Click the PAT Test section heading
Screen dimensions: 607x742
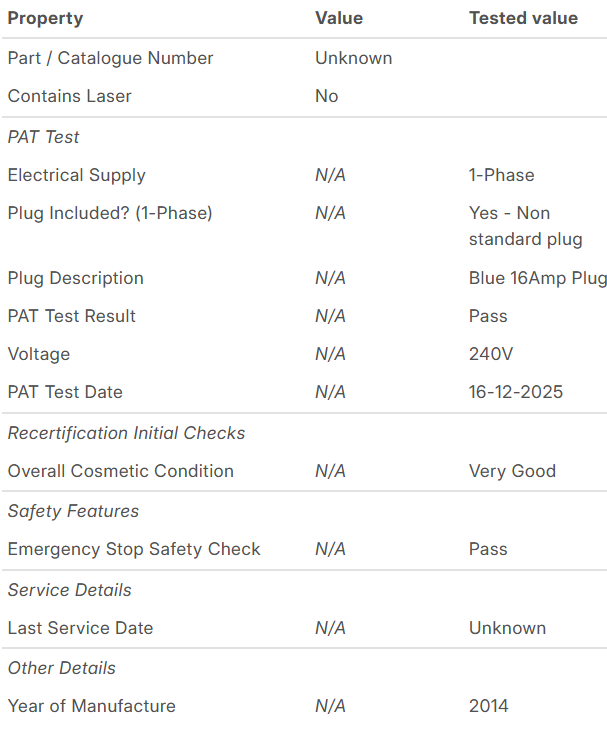pyautogui.click(x=44, y=137)
